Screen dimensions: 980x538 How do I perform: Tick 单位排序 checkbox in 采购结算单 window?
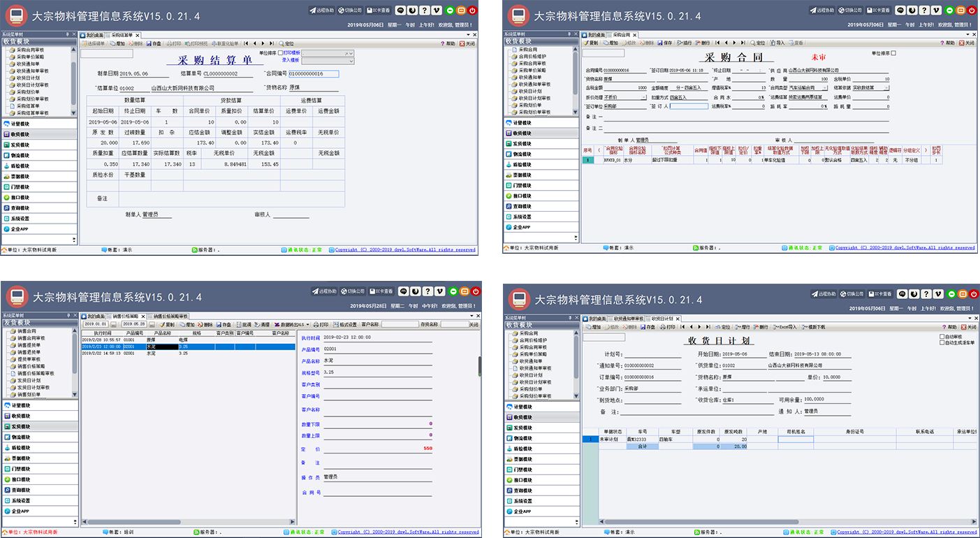[280, 53]
